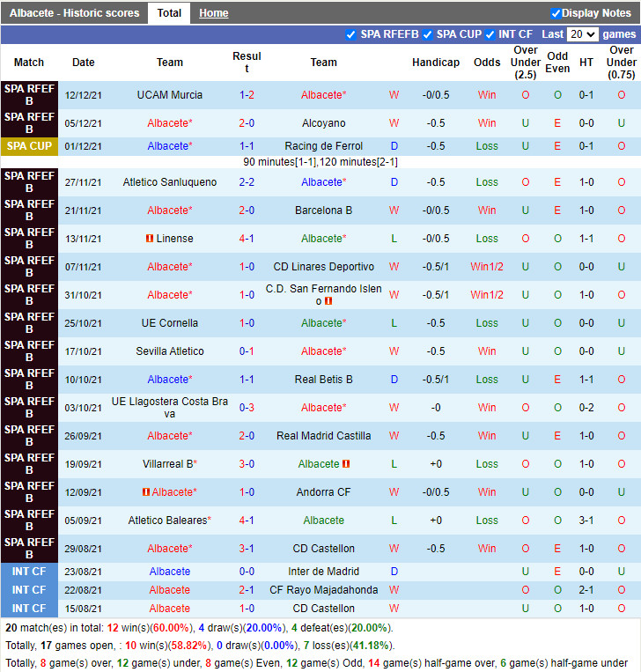Open Alcoyano team page
Viewport: 641px width, 672px height.
(323, 123)
